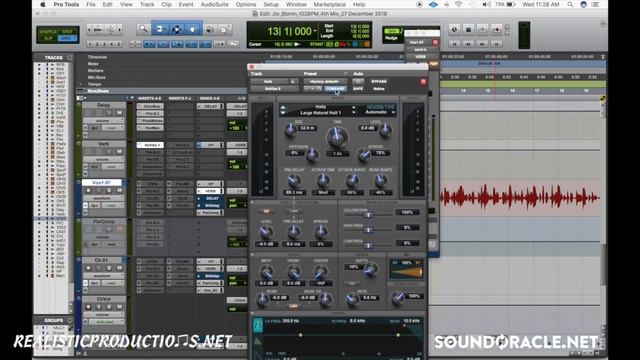Select the Pencil tool
The height and width of the screenshot is (360, 640).
point(224,29)
